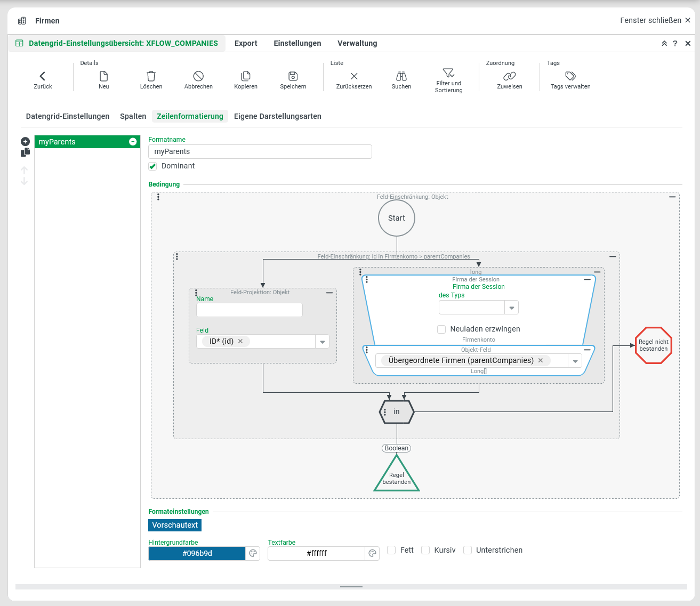
Task: Enable Fett bold checkbox
Action: pos(391,550)
